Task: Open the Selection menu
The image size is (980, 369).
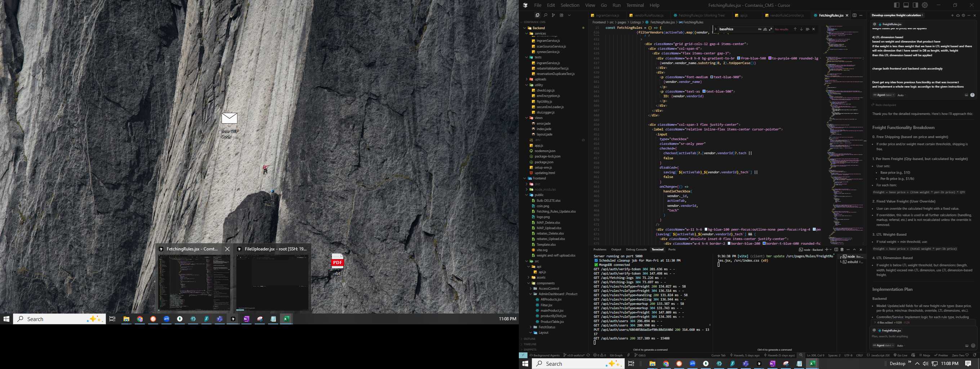Action: (x=570, y=5)
